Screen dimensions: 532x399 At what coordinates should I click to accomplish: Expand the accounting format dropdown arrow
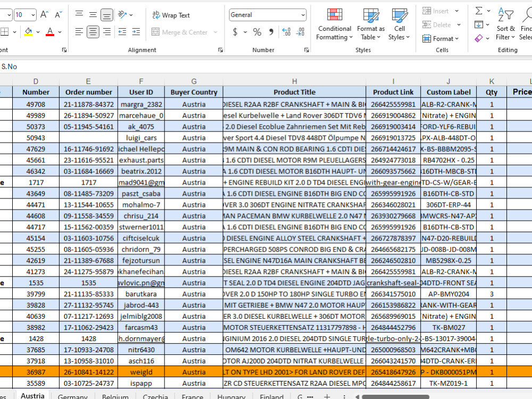[245, 32]
